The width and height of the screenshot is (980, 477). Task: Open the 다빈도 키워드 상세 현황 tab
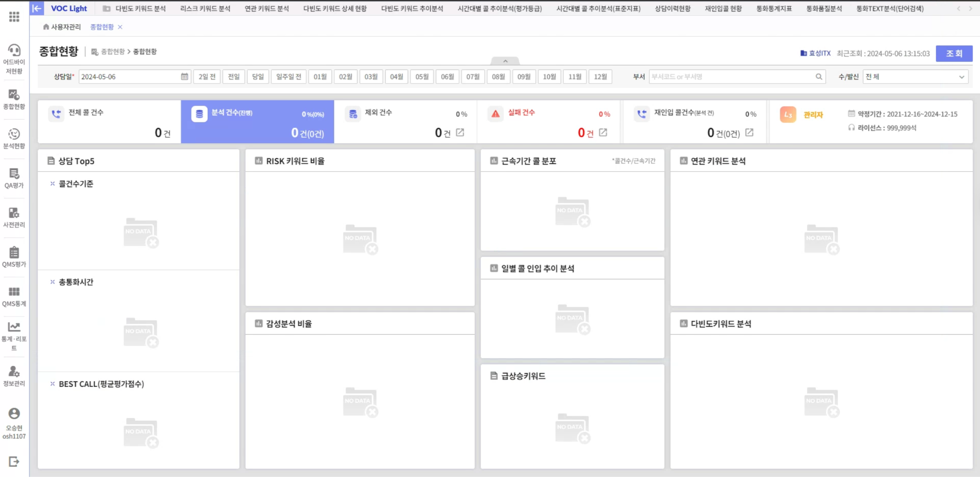click(x=335, y=9)
